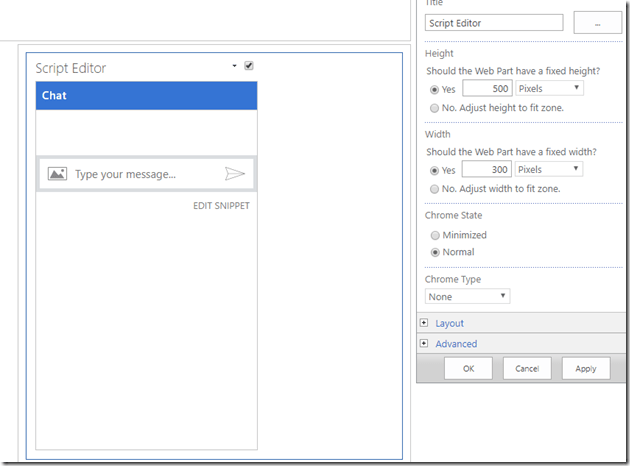
Task: Select Yes for fixed height
Action: click(433, 89)
